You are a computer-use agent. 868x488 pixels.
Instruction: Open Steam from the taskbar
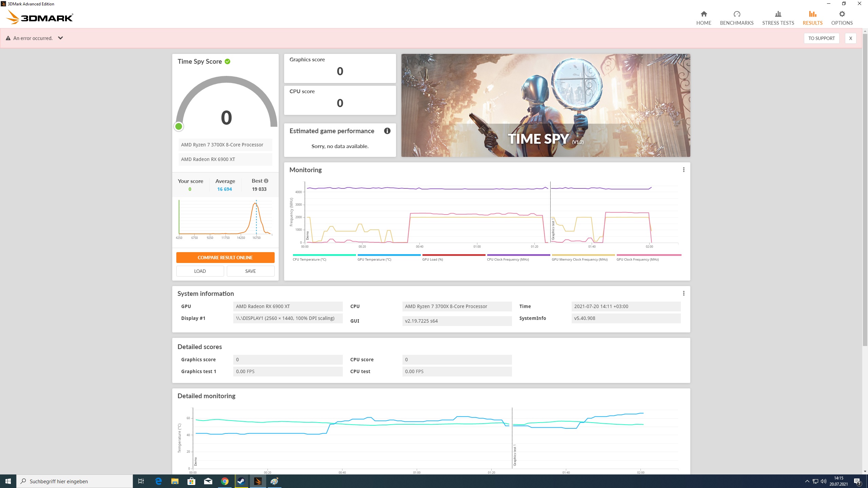click(241, 481)
